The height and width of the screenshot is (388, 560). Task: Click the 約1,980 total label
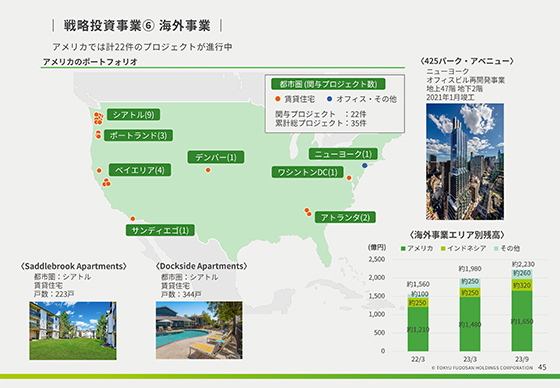pyautogui.click(x=470, y=269)
